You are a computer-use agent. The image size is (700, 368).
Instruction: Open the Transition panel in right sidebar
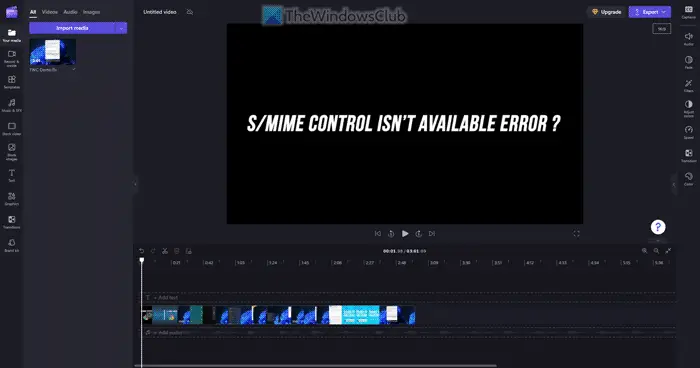(688, 156)
